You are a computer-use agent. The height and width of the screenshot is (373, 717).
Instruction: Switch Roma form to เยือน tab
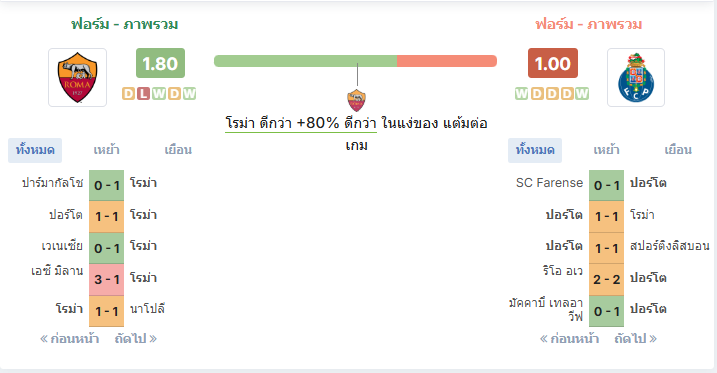coord(178,150)
